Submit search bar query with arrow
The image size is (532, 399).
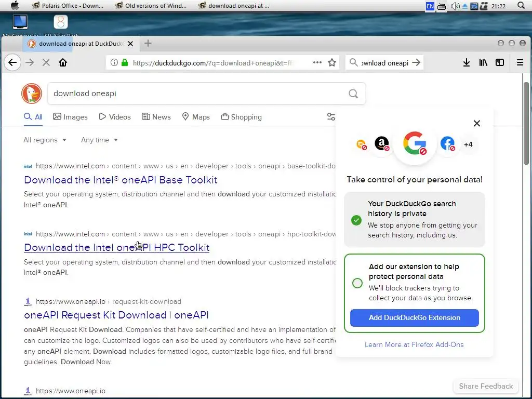point(416,62)
